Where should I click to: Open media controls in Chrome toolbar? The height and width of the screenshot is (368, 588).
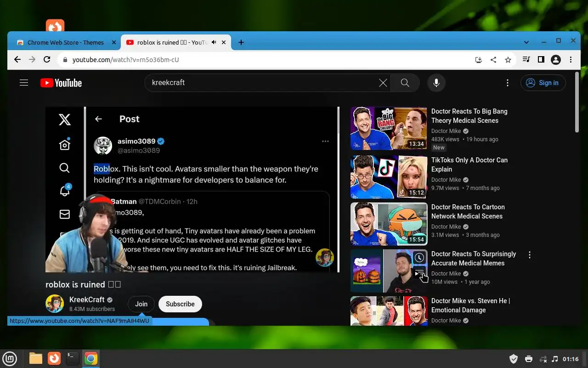click(x=526, y=59)
